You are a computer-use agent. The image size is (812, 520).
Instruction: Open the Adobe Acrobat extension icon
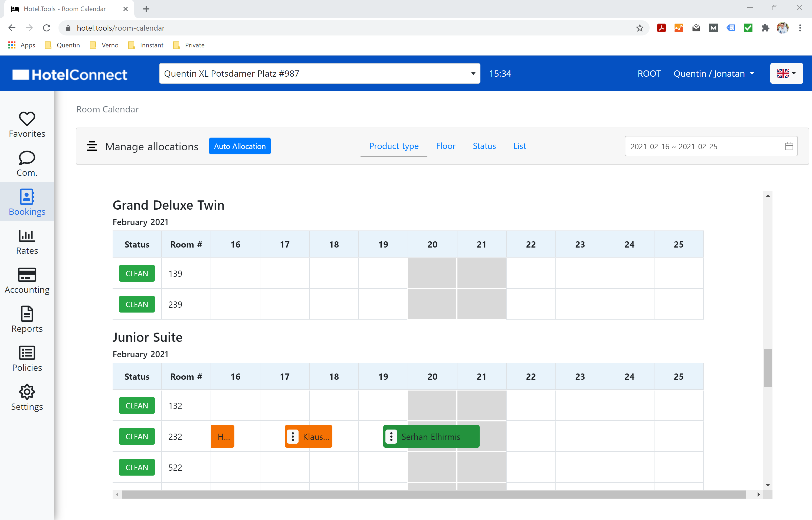tap(661, 28)
